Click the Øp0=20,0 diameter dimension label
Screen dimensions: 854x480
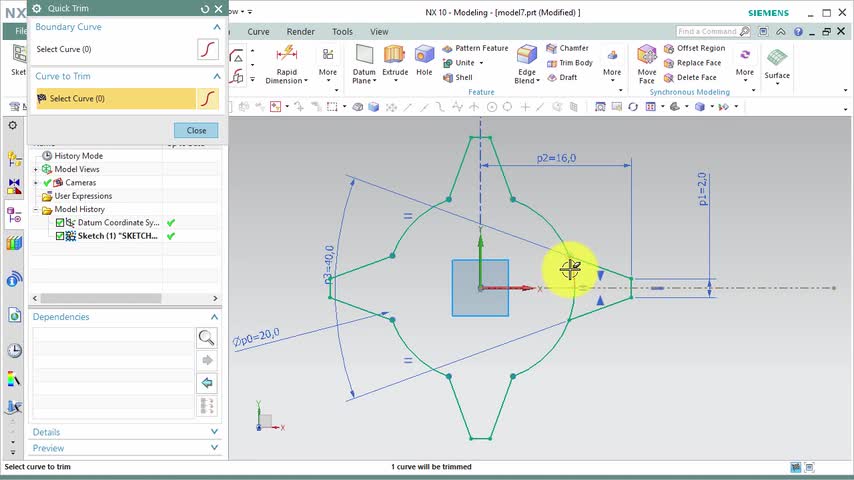tap(256, 337)
